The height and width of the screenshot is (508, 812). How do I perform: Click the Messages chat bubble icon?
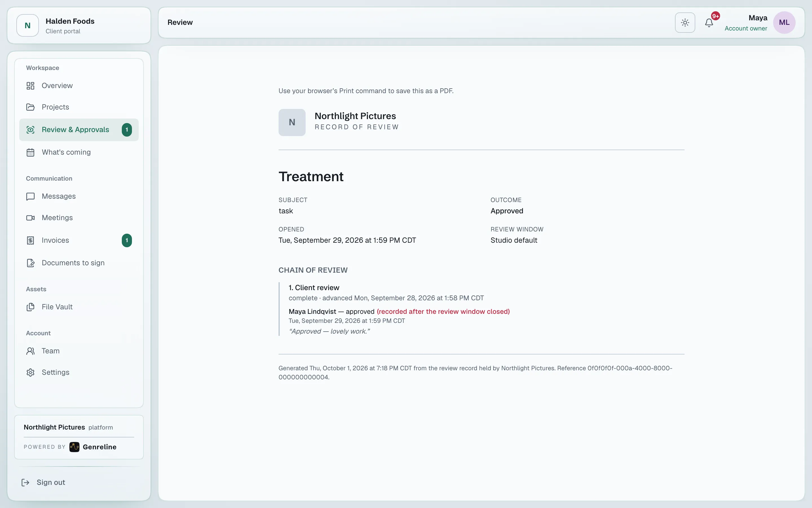point(30,196)
